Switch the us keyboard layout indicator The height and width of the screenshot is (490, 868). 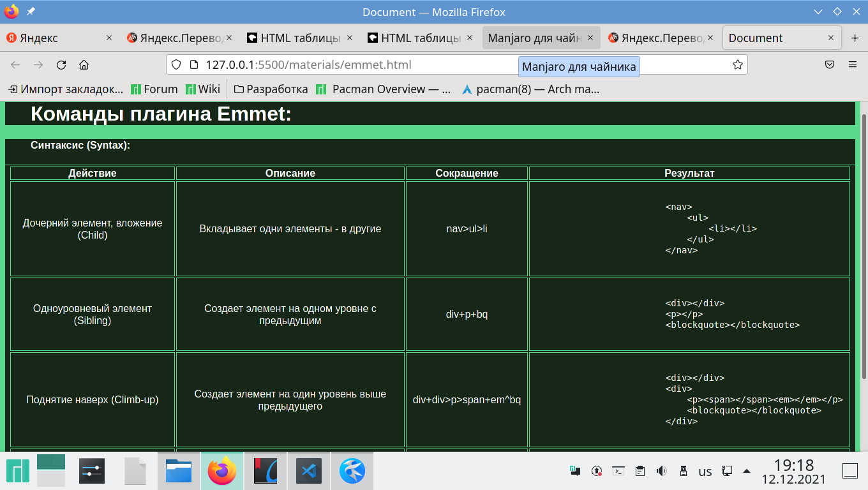705,471
